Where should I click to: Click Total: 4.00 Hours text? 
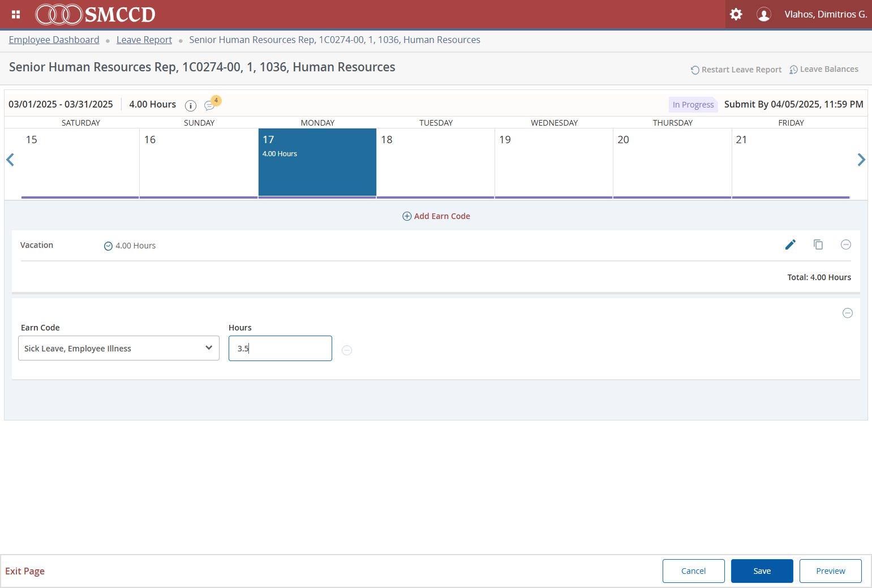tap(819, 277)
